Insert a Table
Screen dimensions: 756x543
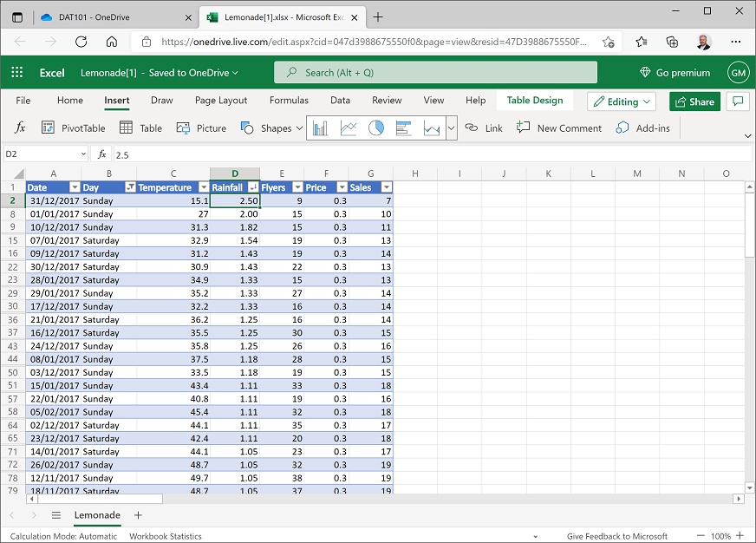pos(140,128)
